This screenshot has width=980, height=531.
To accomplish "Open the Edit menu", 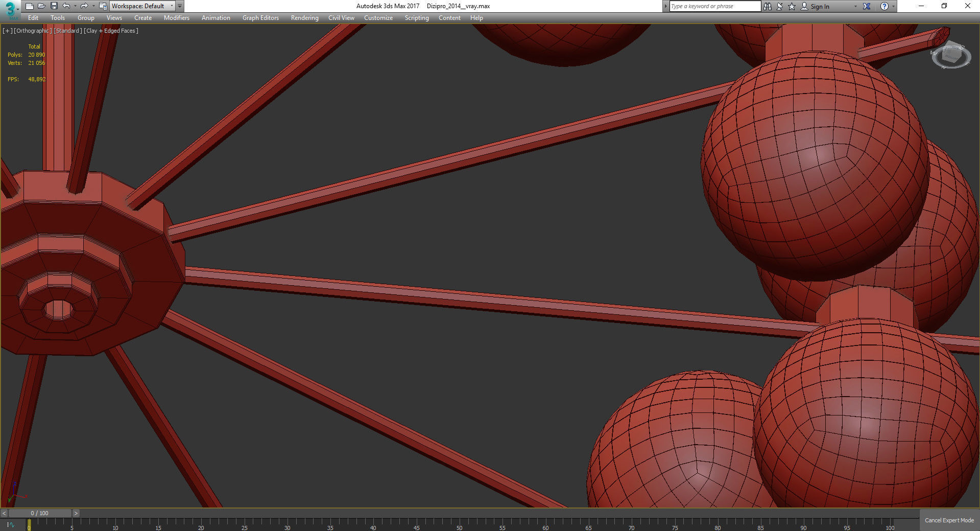I will (33, 18).
